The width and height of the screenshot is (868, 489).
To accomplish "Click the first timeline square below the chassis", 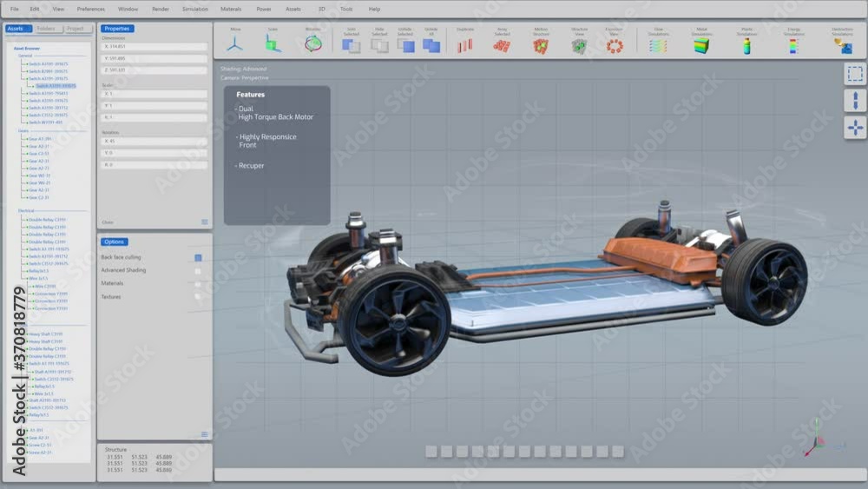I will (431, 452).
